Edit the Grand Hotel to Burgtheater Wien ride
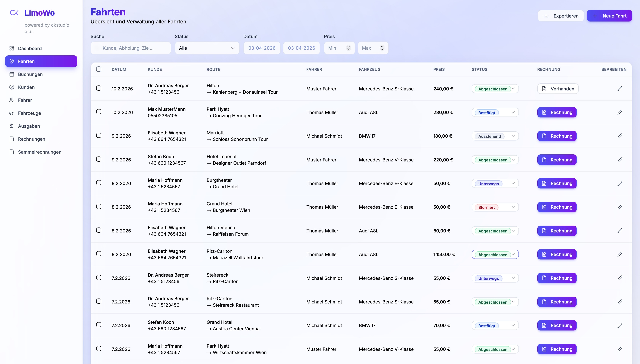Screen dimensions: 640x364 620,207
